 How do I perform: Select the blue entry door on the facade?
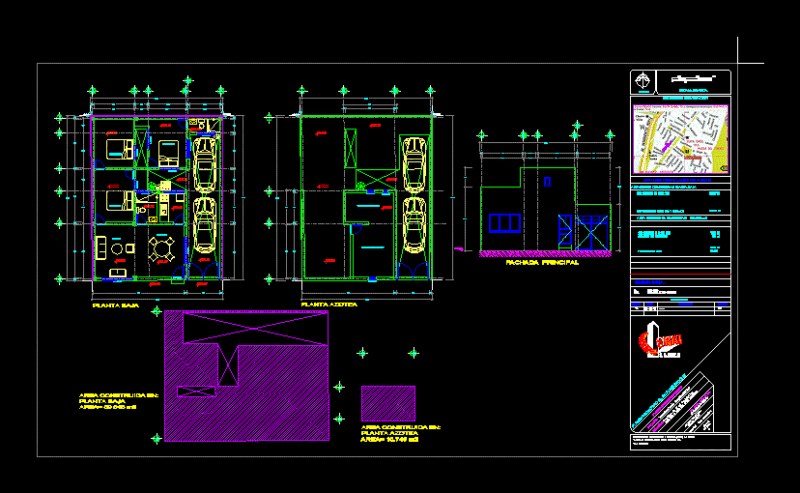point(565,232)
